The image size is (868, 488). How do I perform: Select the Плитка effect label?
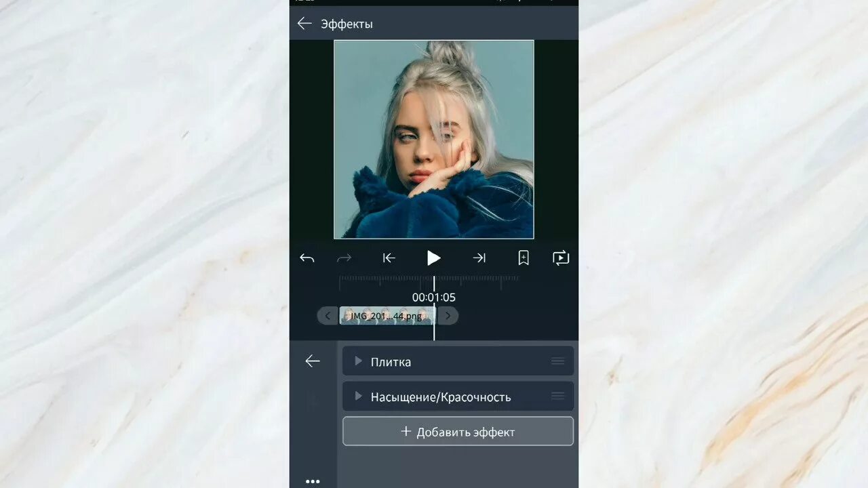tap(391, 362)
